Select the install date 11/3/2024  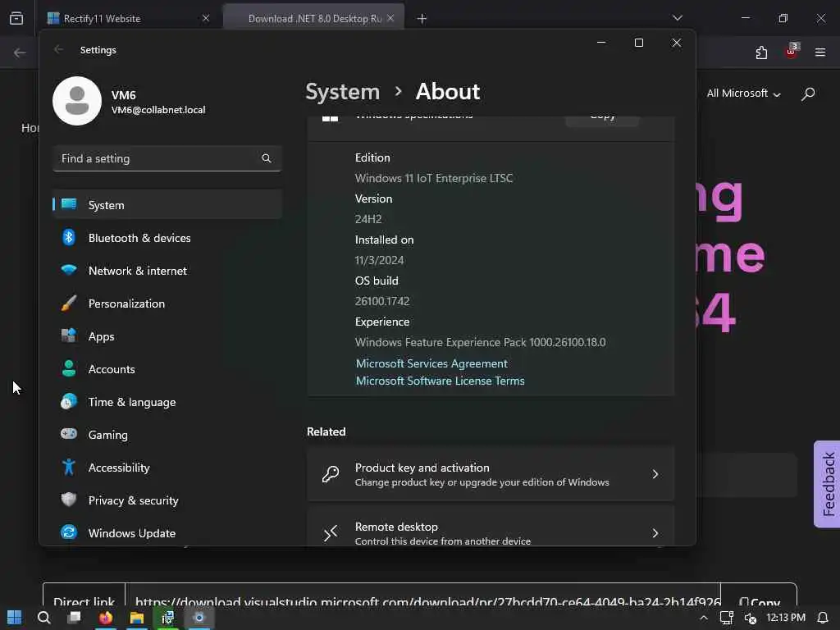pos(379,260)
